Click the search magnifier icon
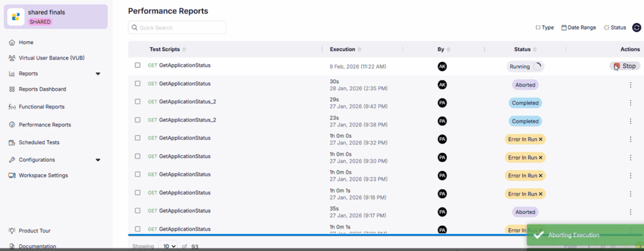Viewport: 644px width, 251px height. click(135, 28)
